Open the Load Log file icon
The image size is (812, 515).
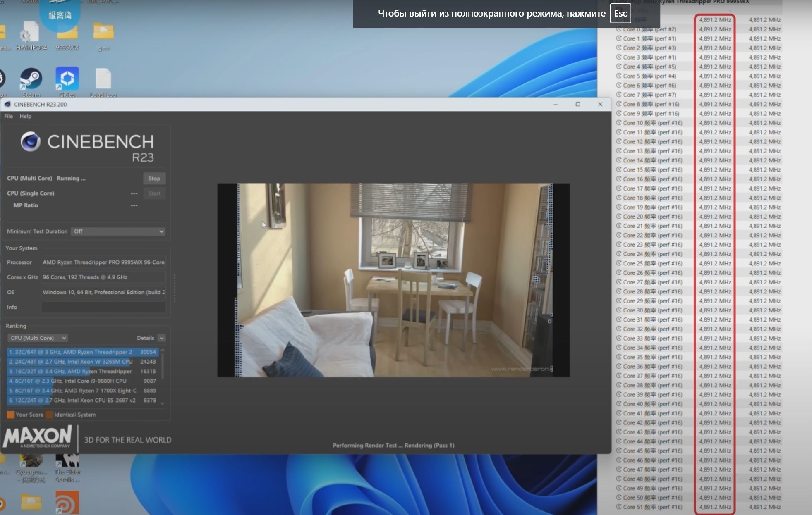point(103,82)
